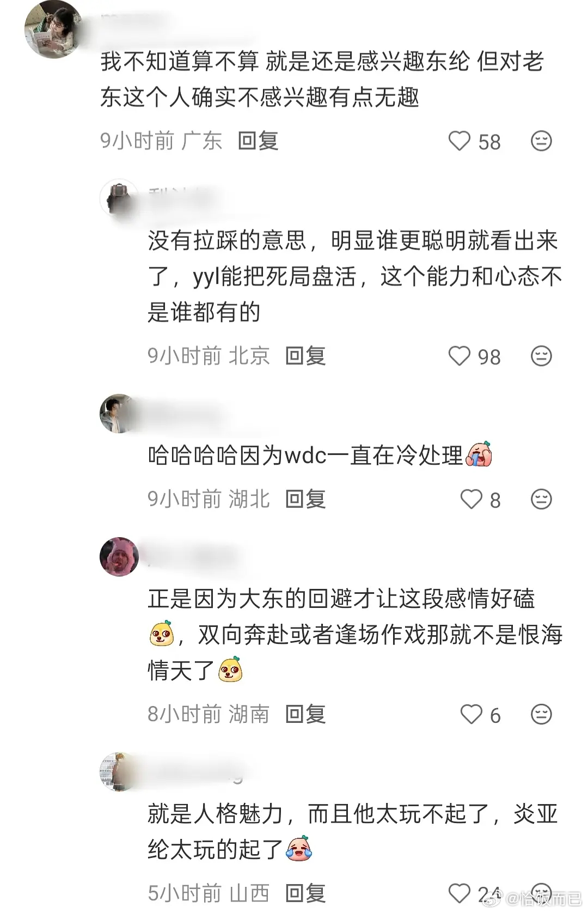Screen dimensions: 588x913
Task: Open the avatar of the Shanxi commenter
Action: 119,772
